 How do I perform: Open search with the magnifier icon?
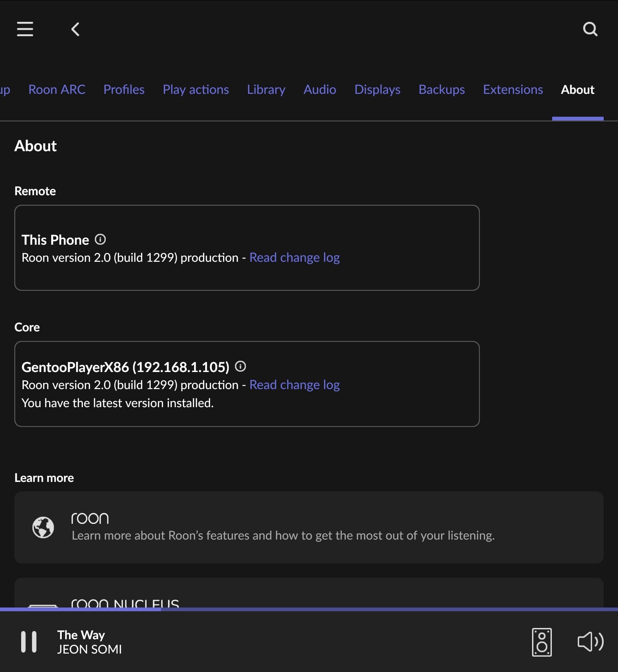tap(590, 29)
